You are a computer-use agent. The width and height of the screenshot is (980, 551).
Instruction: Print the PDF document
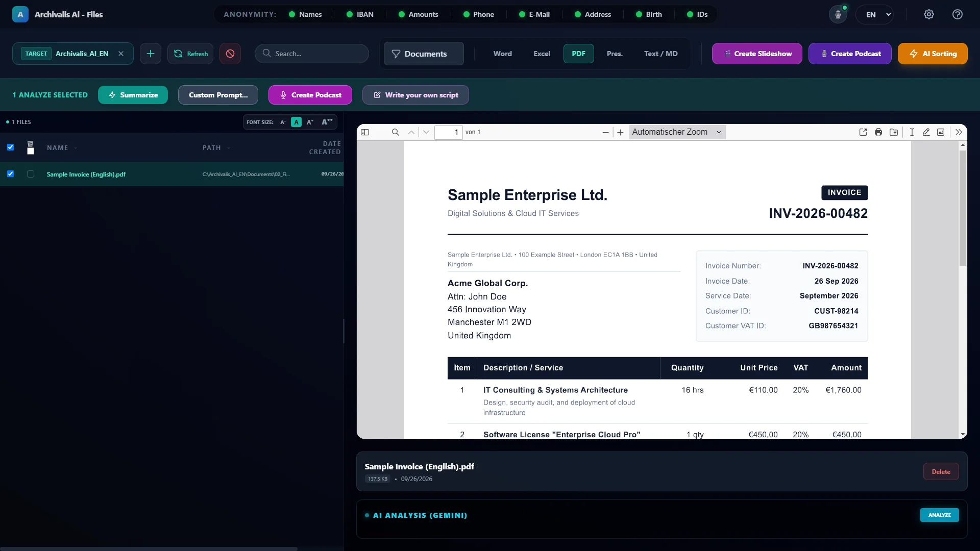click(x=878, y=132)
